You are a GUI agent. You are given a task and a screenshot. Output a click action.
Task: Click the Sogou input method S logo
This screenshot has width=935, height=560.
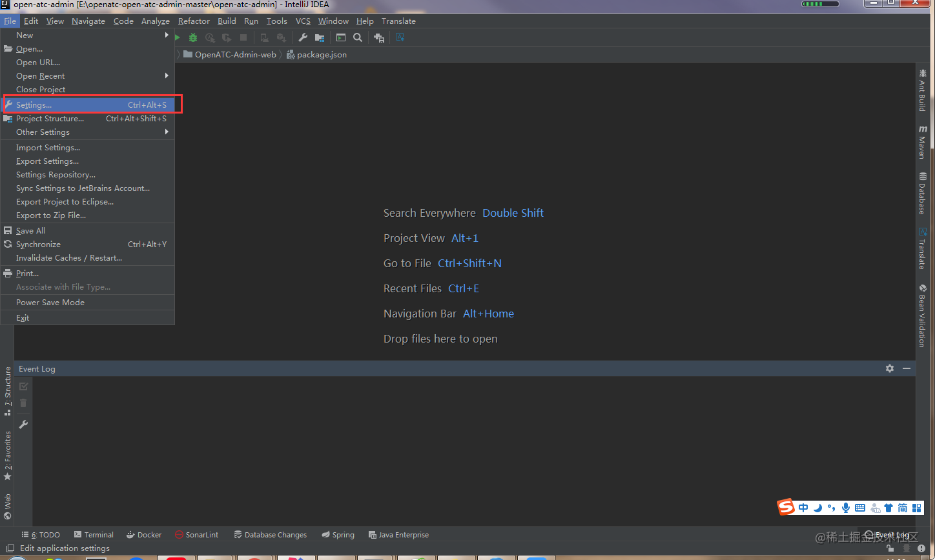[786, 507]
